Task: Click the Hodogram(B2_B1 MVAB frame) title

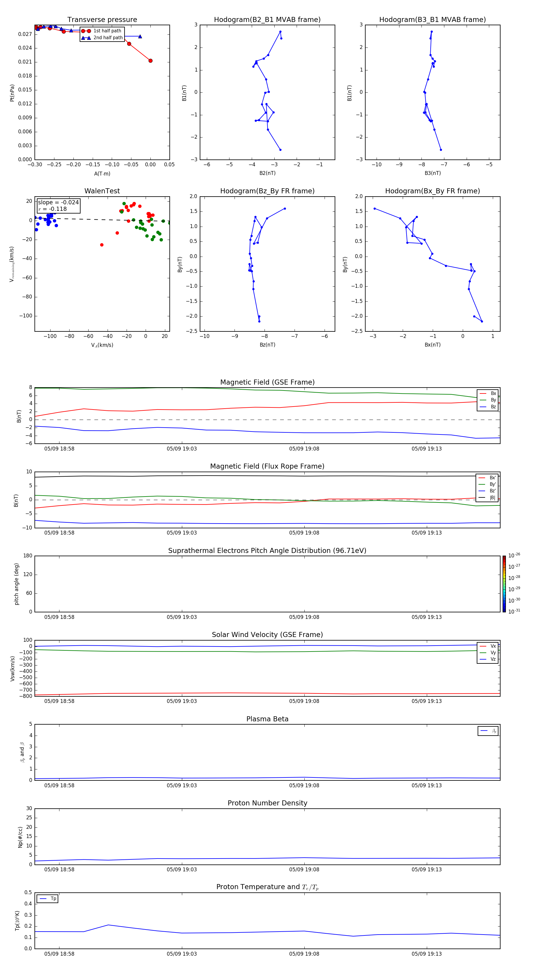Action: (267, 20)
